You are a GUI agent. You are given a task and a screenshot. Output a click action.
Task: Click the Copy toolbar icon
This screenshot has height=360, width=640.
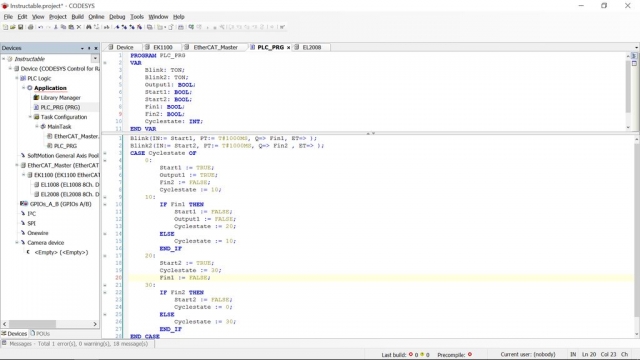coord(63,27)
